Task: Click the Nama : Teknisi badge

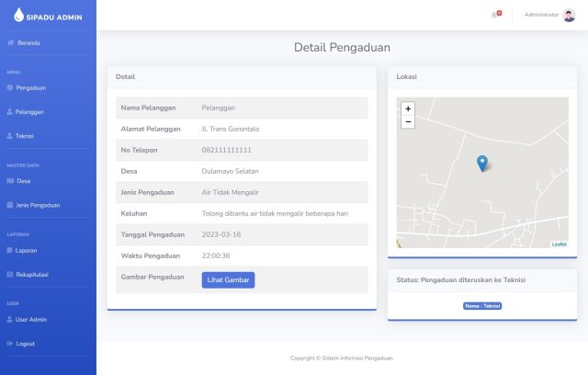Action: point(482,306)
